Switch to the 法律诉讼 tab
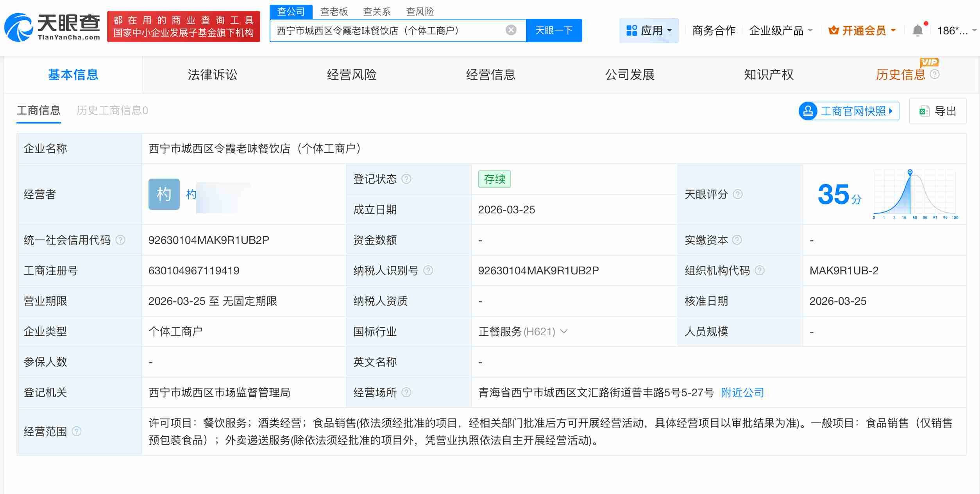Viewport: 980px width, 494px height. (x=213, y=74)
